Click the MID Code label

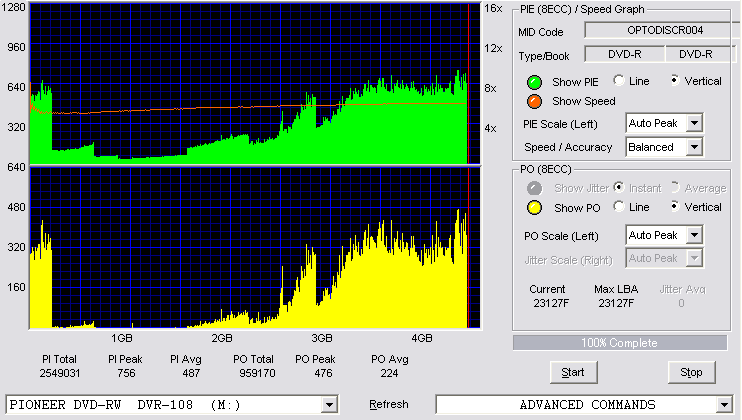[540, 32]
